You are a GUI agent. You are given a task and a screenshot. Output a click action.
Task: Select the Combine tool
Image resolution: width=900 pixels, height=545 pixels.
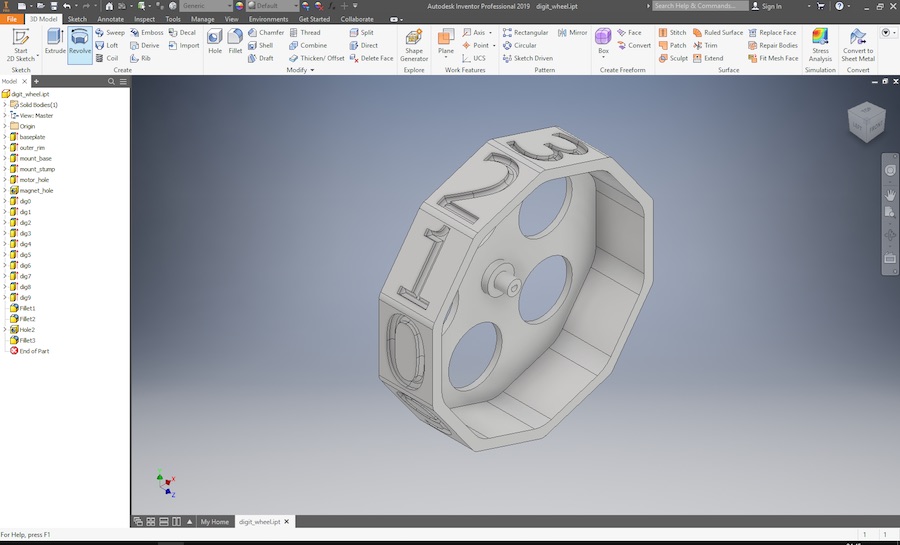pyautogui.click(x=308, y=45)
